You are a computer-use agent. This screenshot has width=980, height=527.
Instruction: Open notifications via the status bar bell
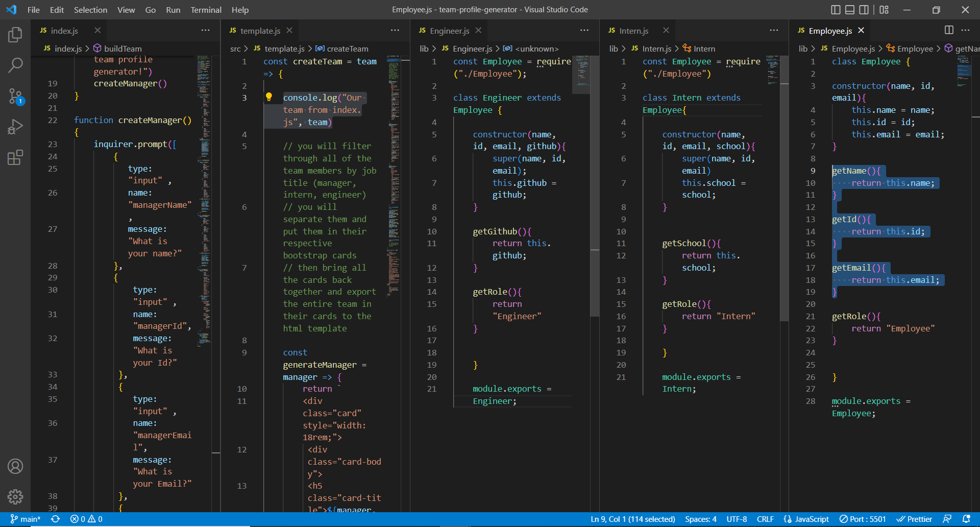point(966,519)
